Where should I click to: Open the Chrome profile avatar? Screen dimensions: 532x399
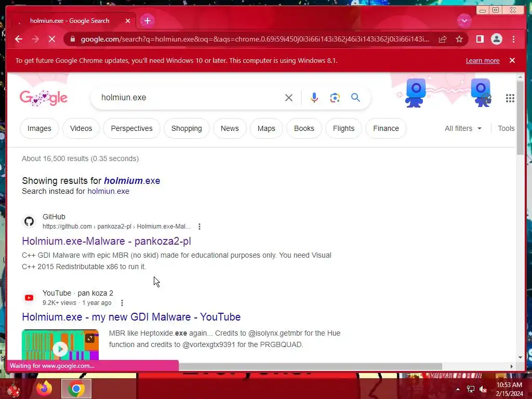coord(496,39)
